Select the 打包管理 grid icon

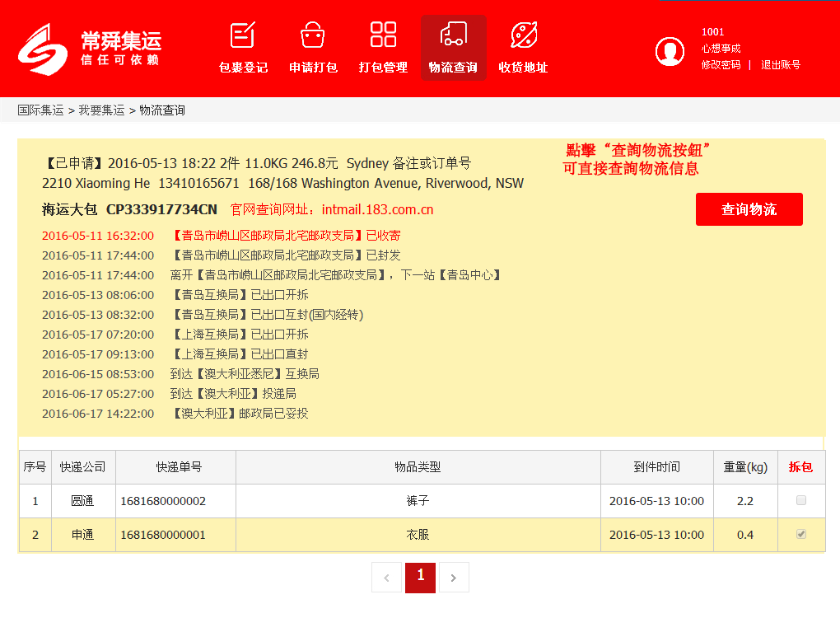(x=383, y=35)
